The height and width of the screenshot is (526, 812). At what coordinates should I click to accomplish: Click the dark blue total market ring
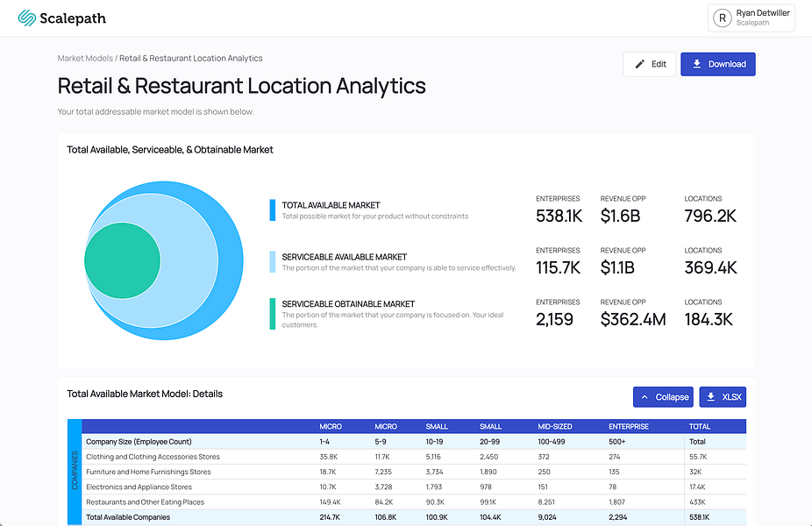click(231, 260)
